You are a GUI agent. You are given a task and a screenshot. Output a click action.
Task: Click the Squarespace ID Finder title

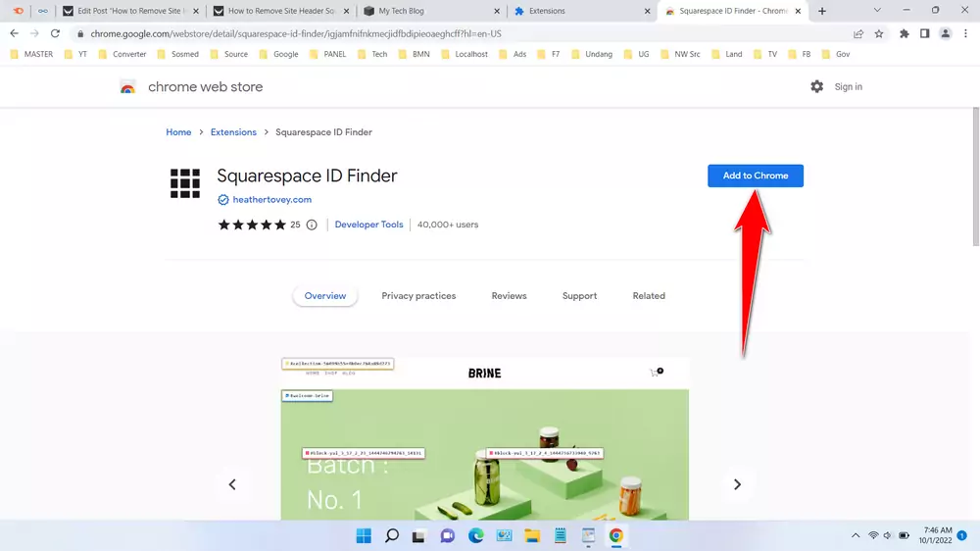[307, 175]
